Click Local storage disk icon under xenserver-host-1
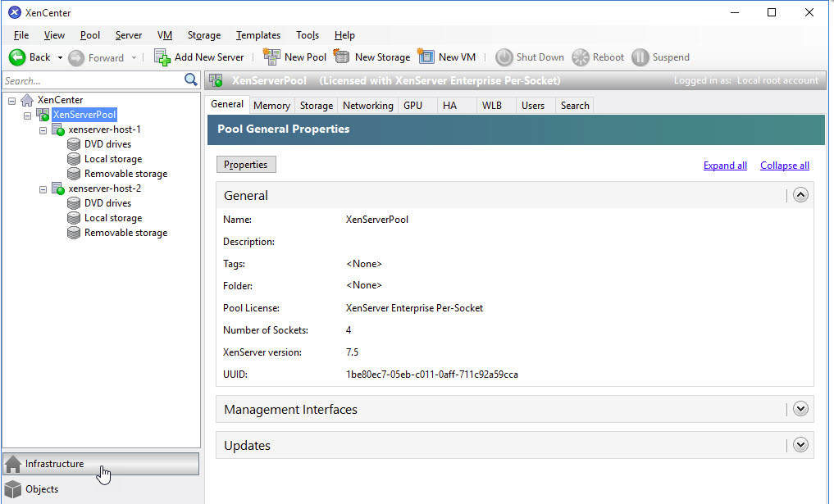The width and height of the screenshot is (834, 504). tap(74, 159)
